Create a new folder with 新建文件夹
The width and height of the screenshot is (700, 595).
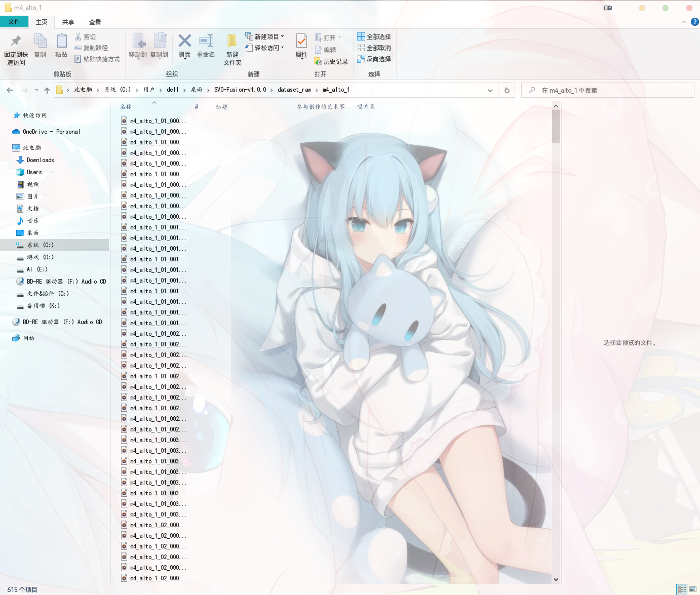coord(232,50)
